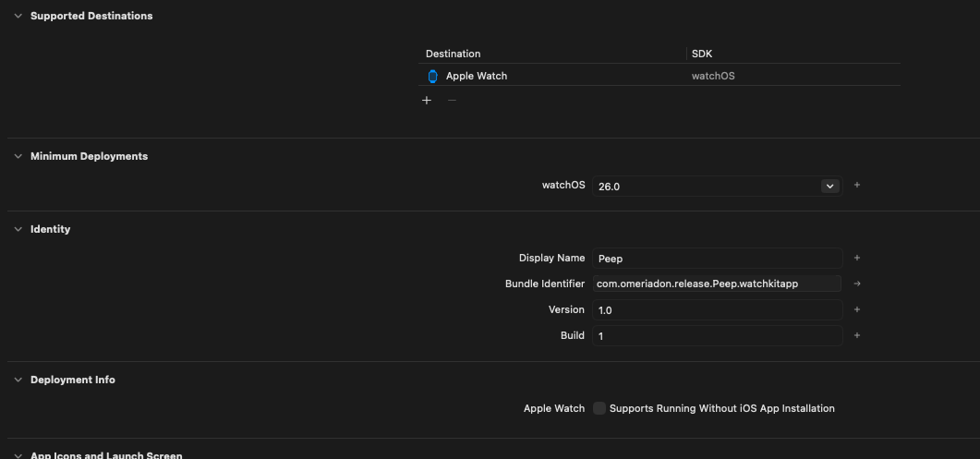Click the plus icon next to Version

pyautogui.click(x=856, y=310)
